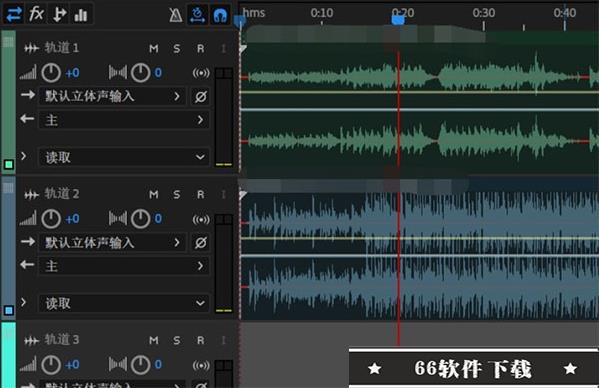Viewport: 599px width, 388px height.
Task: Click the 0:30 mark on timeline ruler
Action: 484,13
